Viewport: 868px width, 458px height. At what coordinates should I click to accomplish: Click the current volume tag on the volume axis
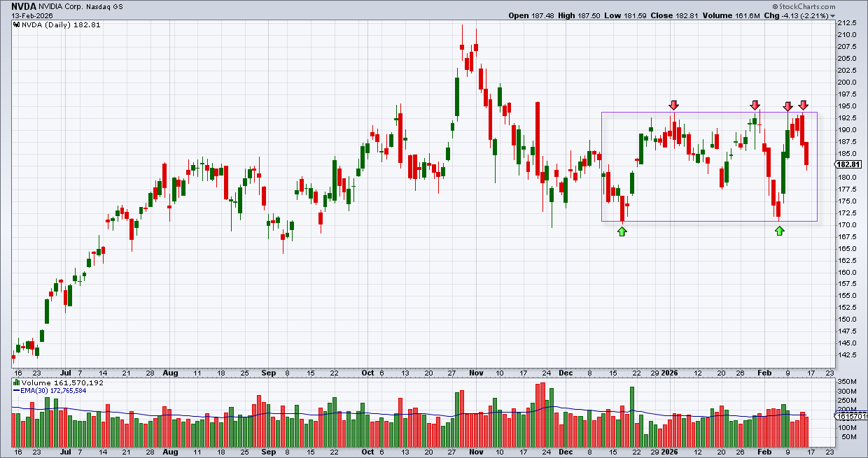849,417
